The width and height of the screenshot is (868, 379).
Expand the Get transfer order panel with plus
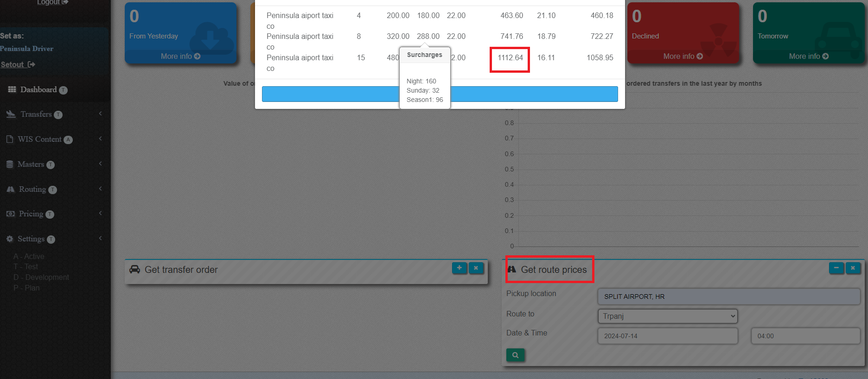459,268
